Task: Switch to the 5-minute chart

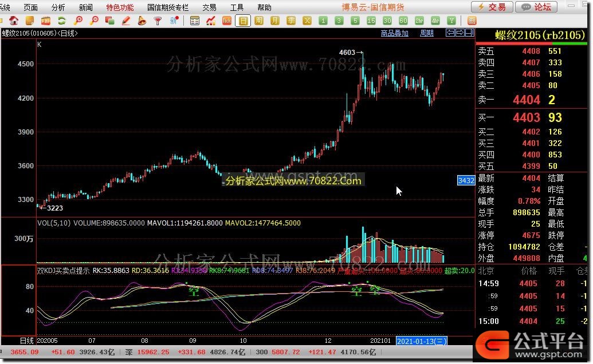Action: (355, 21)
